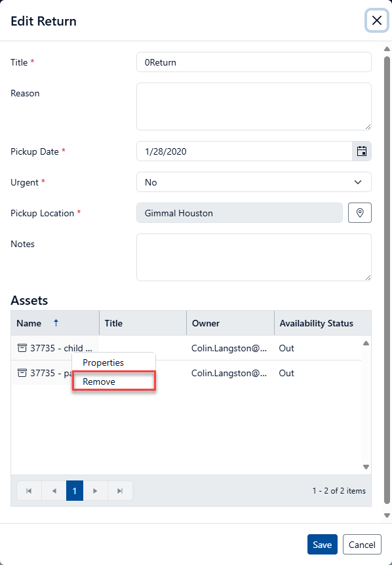Toggle Name column sort arrow
The width and height of the screenshot is (392, 565).
pos(56,323)
